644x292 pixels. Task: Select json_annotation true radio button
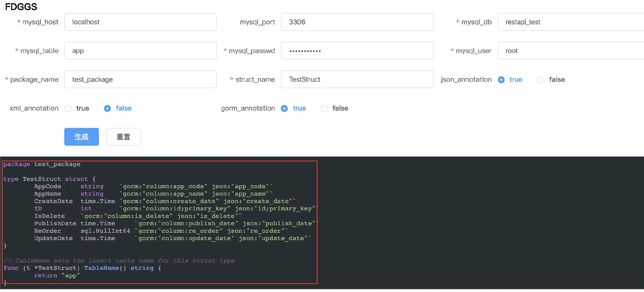[501, 80]
